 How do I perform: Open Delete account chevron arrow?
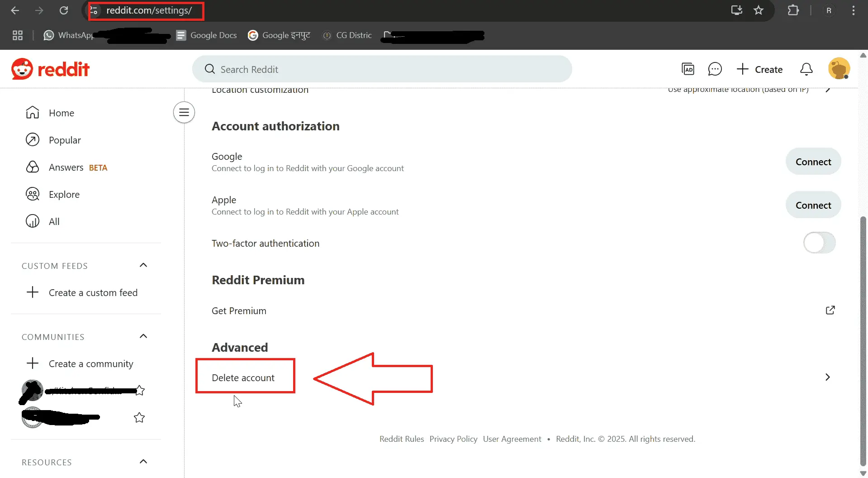click(827, 377)
